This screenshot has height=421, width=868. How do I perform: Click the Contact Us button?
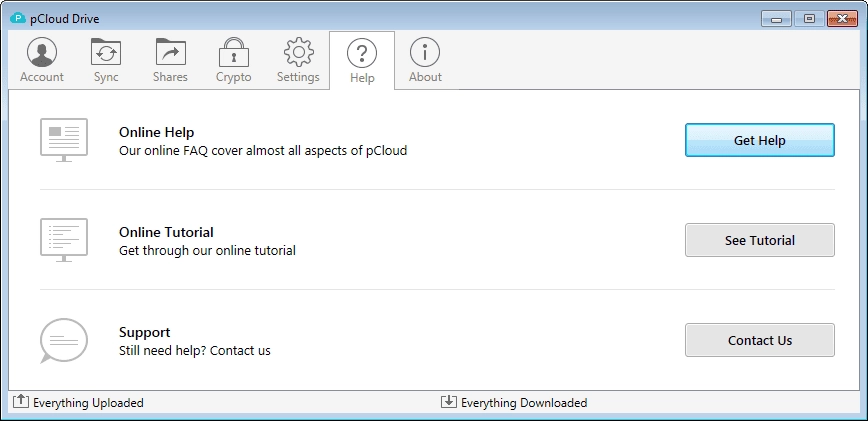760,340
